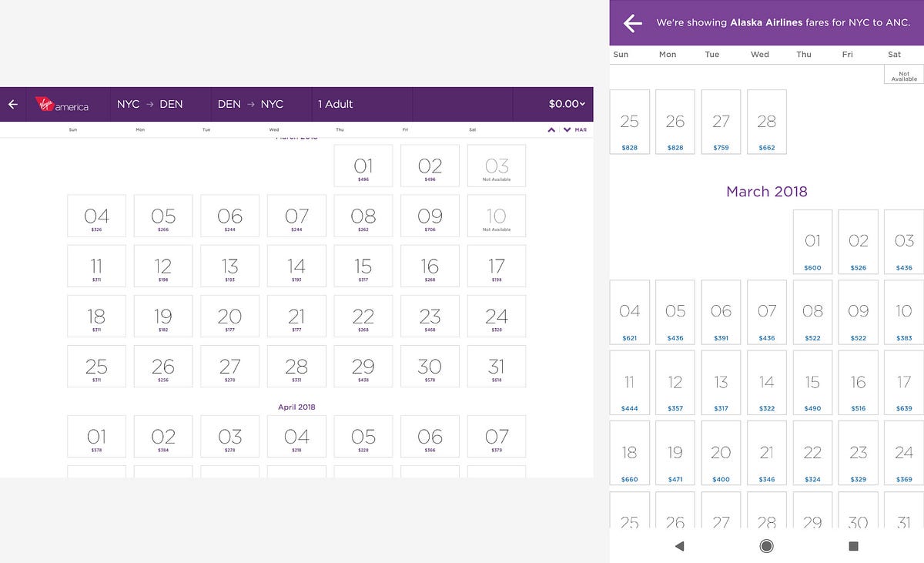Select March 12 priced $198 on Virgin America
Image resolution: width=924 pixels, height=563 pixels.
click(x=163, y=266)
